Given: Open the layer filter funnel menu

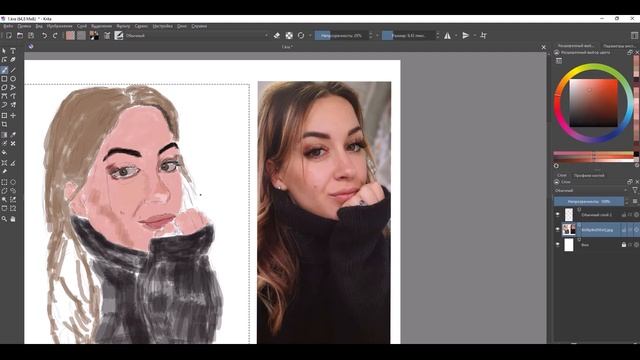Looking at the screenshot, I should (x=635, y=190).
